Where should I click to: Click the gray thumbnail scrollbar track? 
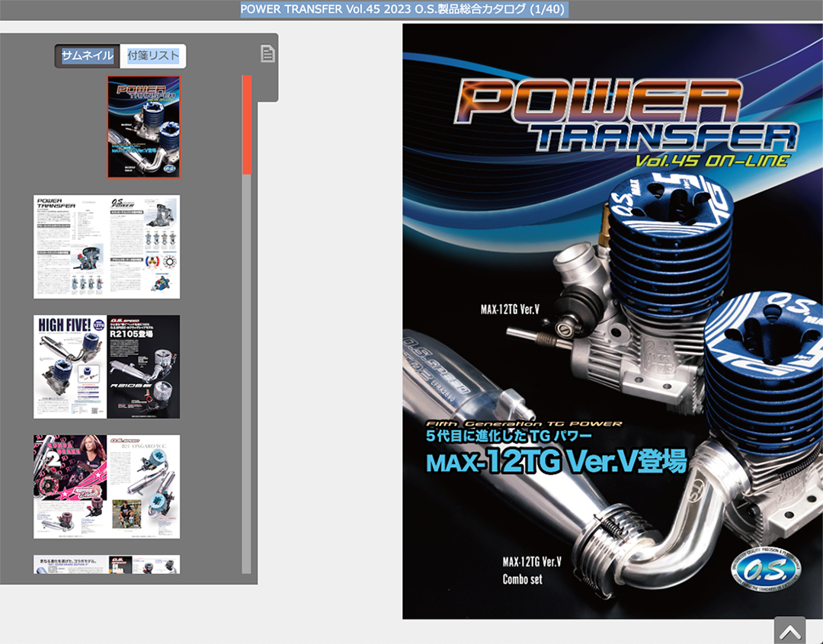pos(247,373)
